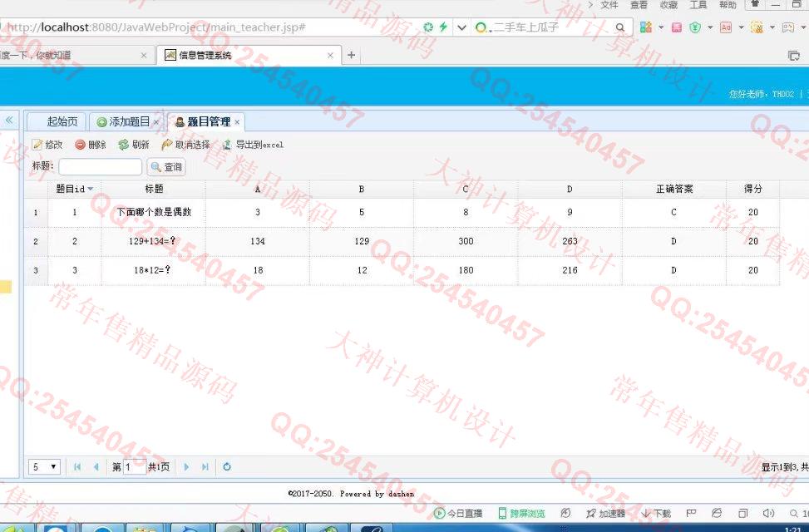
Task: Click the browser address bar reload icon
Action: [427, 27]
